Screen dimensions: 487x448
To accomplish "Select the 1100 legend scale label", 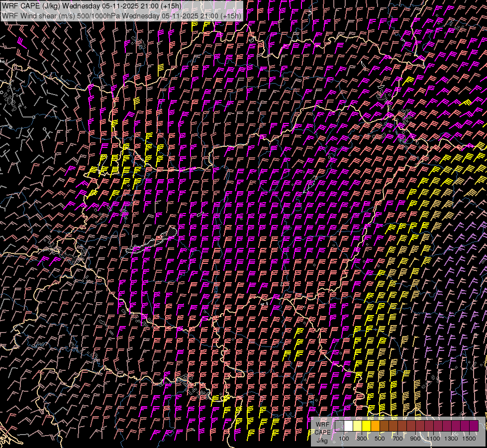I will pyautogui.click(x=433, y=439).
